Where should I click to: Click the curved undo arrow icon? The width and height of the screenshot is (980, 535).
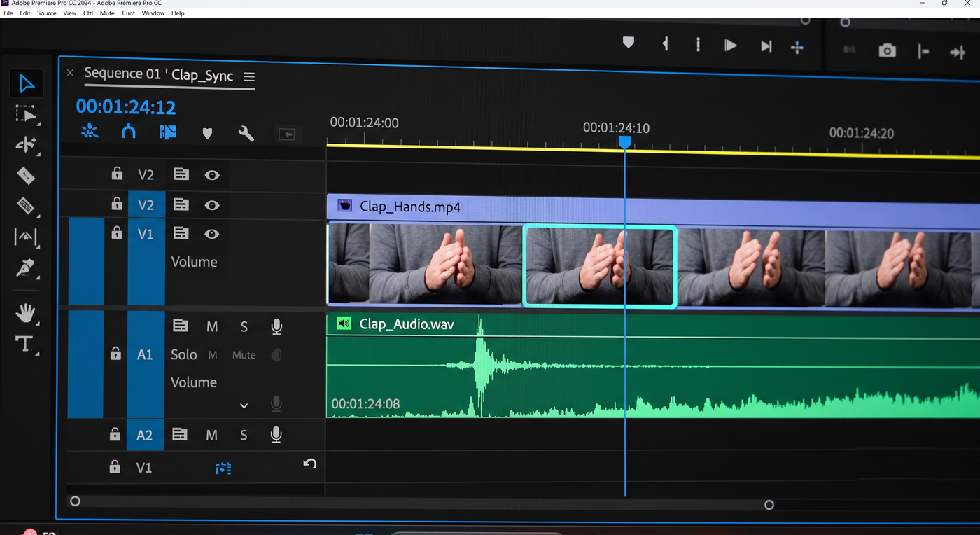tap(309, 464)
